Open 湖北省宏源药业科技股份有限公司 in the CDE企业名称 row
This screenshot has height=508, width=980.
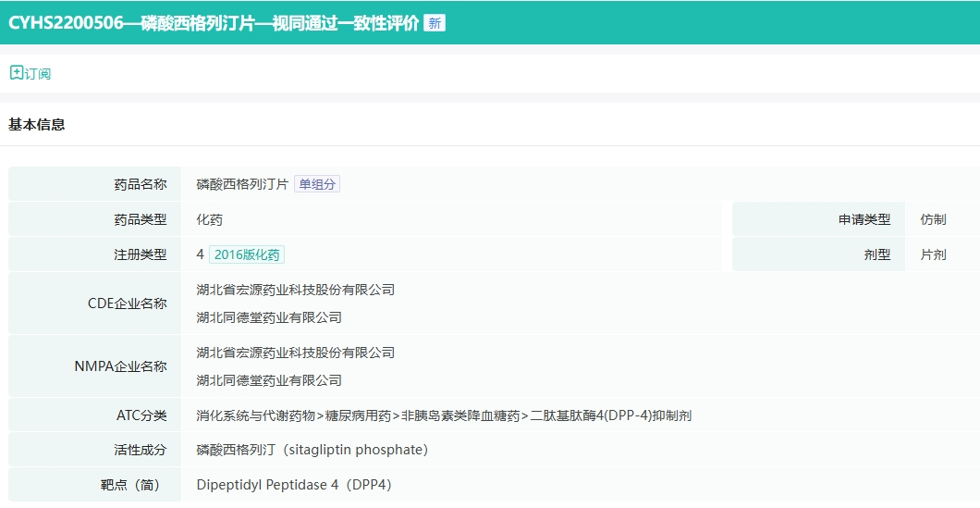tap(295, 290)
